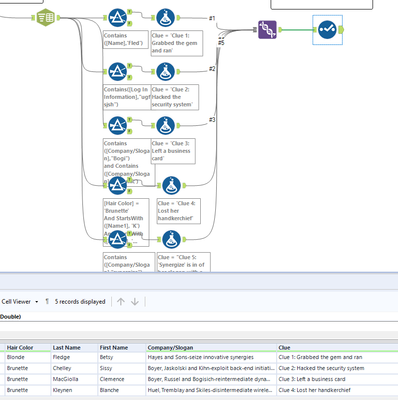Screen dimensions: 398x400
Task: Click the Text Input tool output anchor
Action: pos(59,18)
